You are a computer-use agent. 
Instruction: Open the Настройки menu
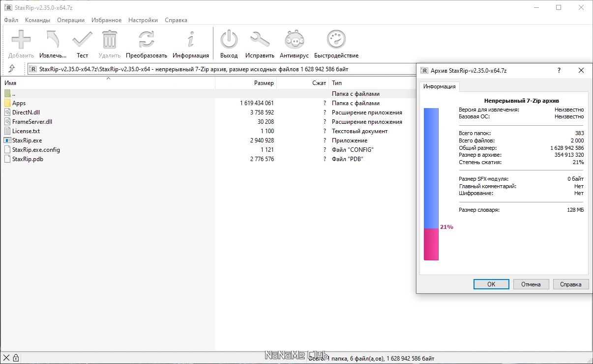(143, 20)
